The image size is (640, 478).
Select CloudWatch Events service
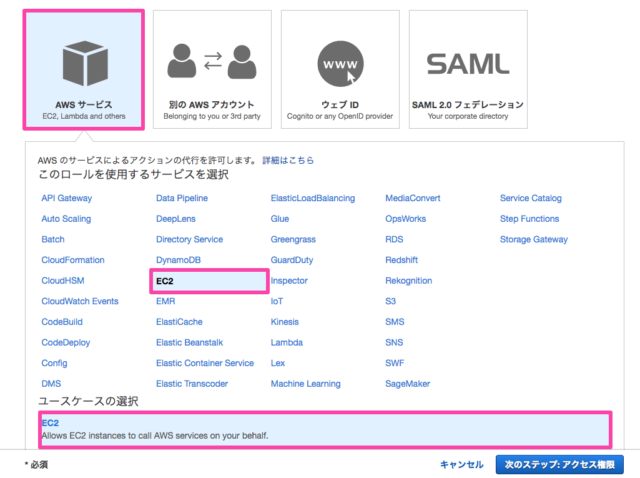(80, 301)
